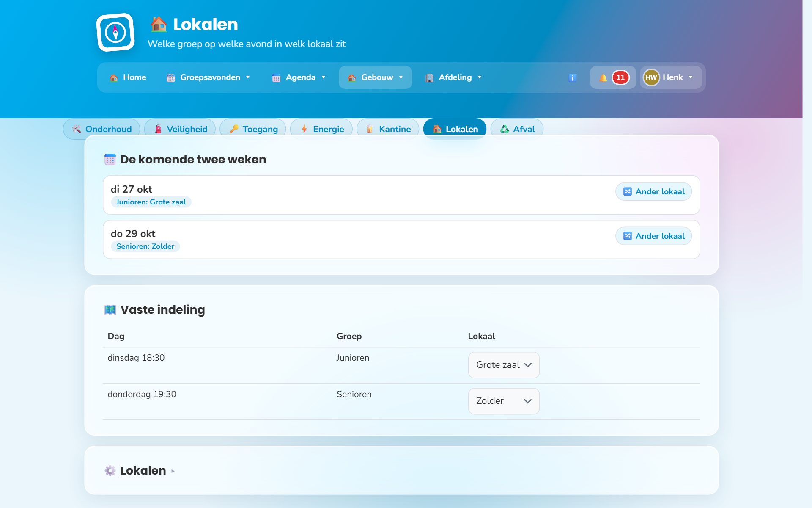The height and width of the screenshot is (508, 812).
Task: Switch to the Toegang tab
Action: coord(253,129)
